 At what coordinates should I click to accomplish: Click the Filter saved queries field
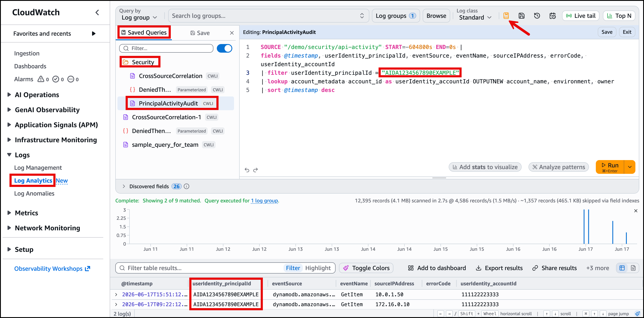coord(166,48)
